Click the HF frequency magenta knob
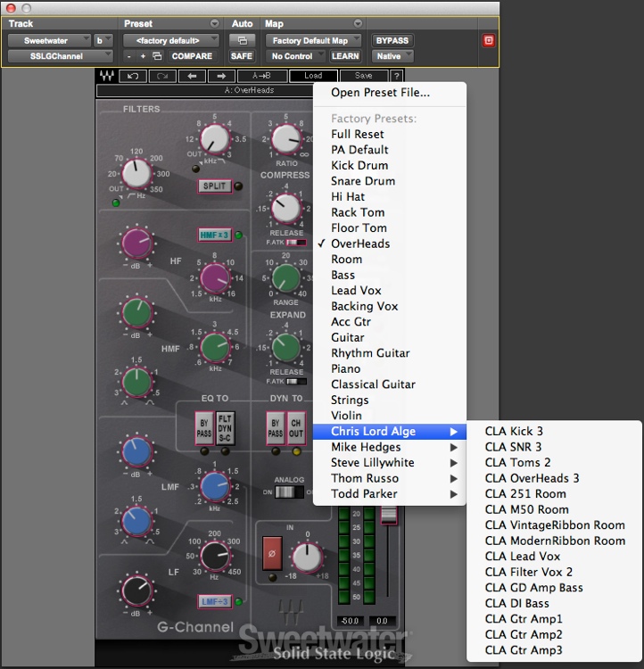This screenshot has height=669, width=644. tap(215, 278)
